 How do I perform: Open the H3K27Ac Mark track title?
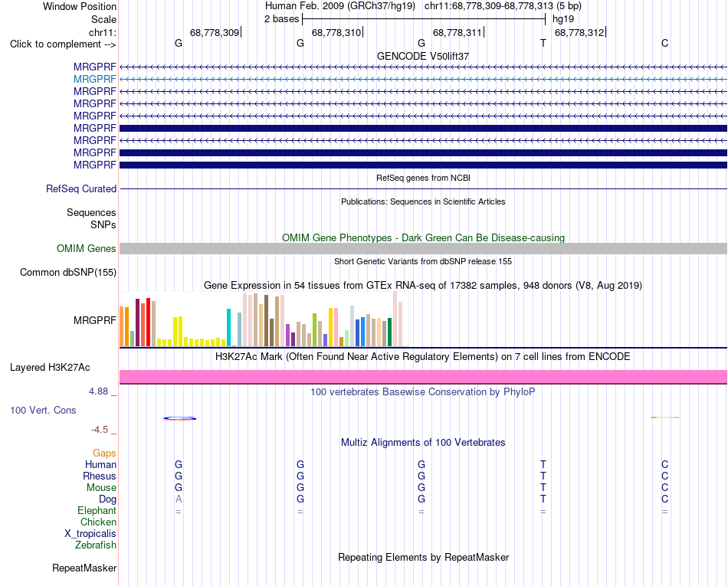(423, 357)
